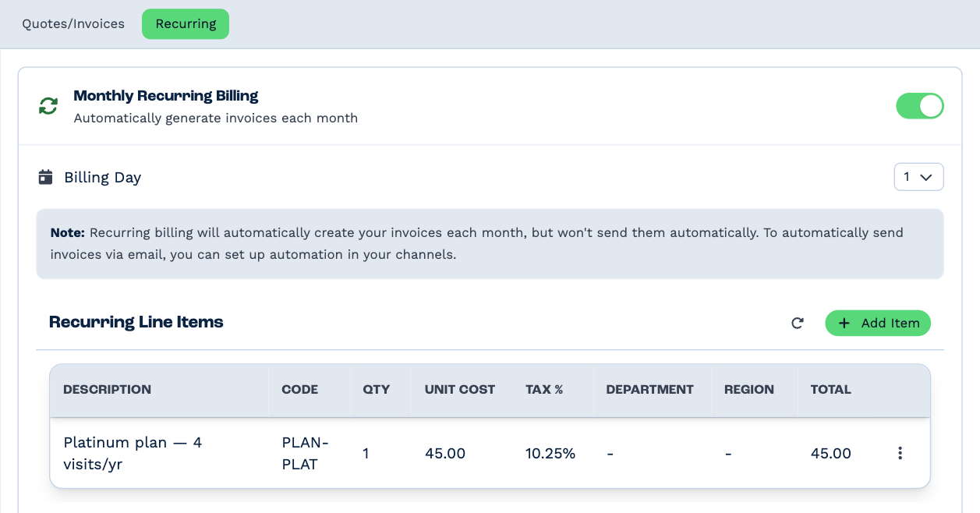Click the PLAN-PLAT code cell
The width and height of the screenshot is (980, 513).
(306, 453)
